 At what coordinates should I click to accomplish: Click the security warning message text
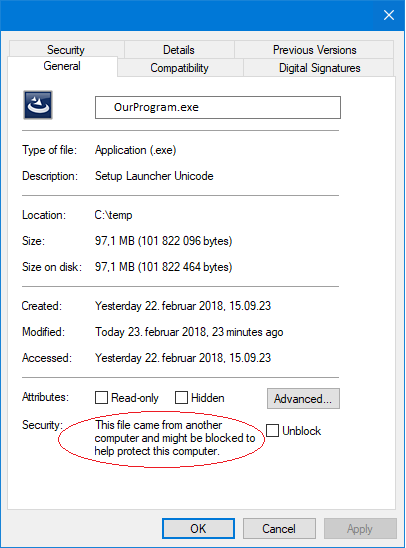[x=175, y=438]
